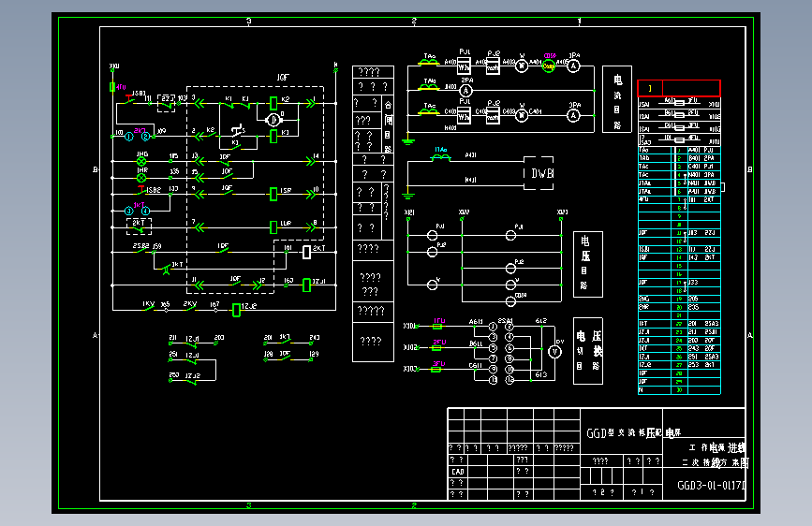Image resolution: width=812 pixels, height=526 pixels.
Task: Select the magenta 2FU fuse label
Action: click(439, 343)
